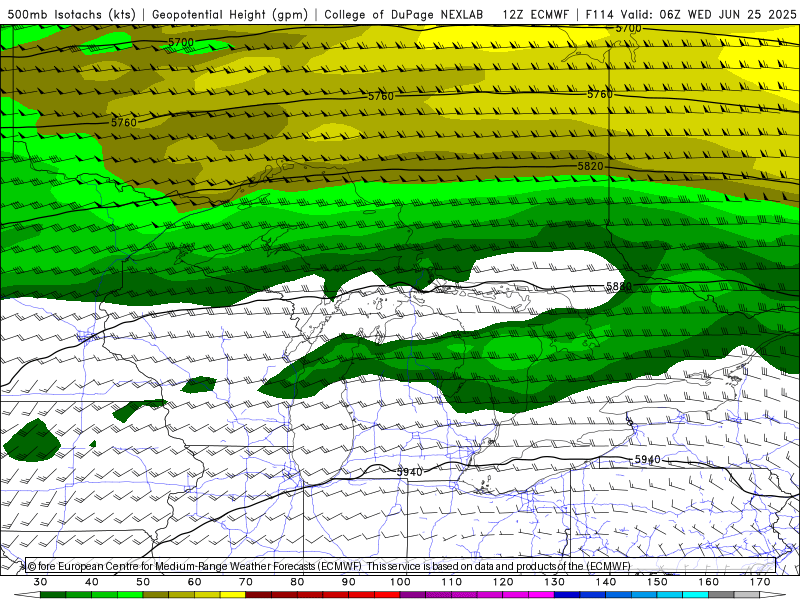Viewport: 800px width, 600px height.
Task: Click the 120 value on the color scale
Action: point(503,582)
